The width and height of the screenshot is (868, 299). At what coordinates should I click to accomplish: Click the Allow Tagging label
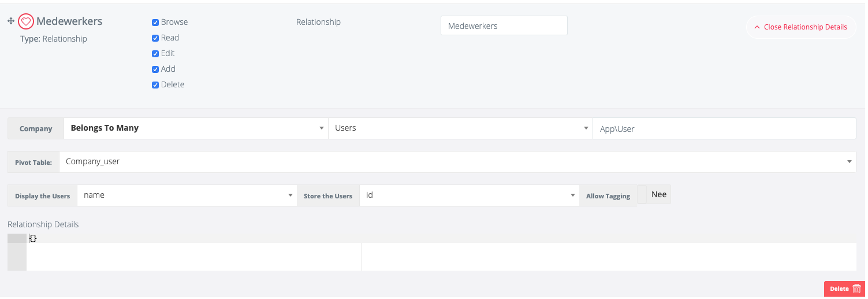tap(608, 196)
